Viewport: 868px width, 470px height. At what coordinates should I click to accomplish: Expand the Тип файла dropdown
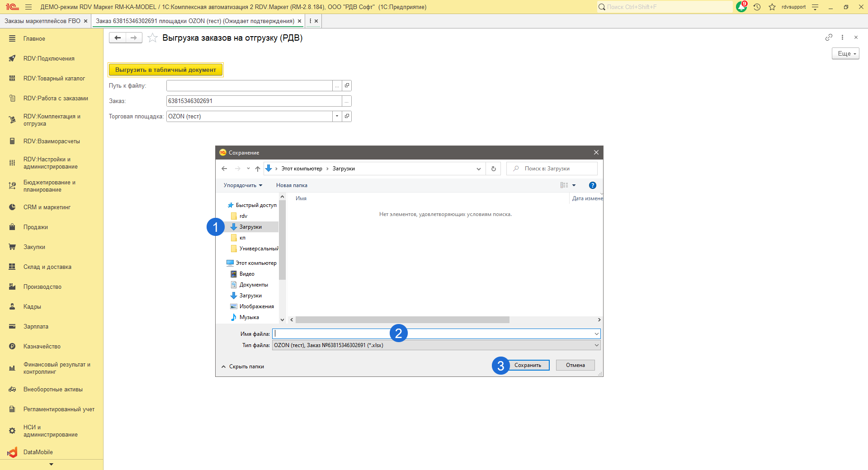596,345
